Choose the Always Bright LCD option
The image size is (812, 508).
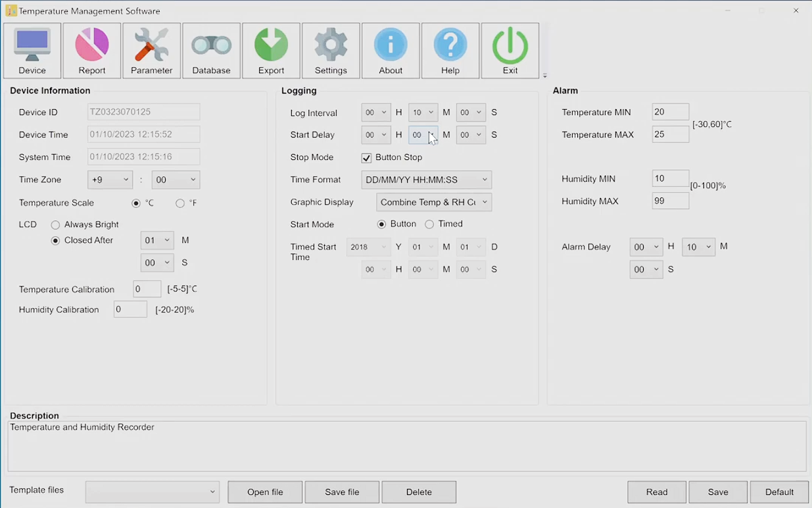[56, 225]
